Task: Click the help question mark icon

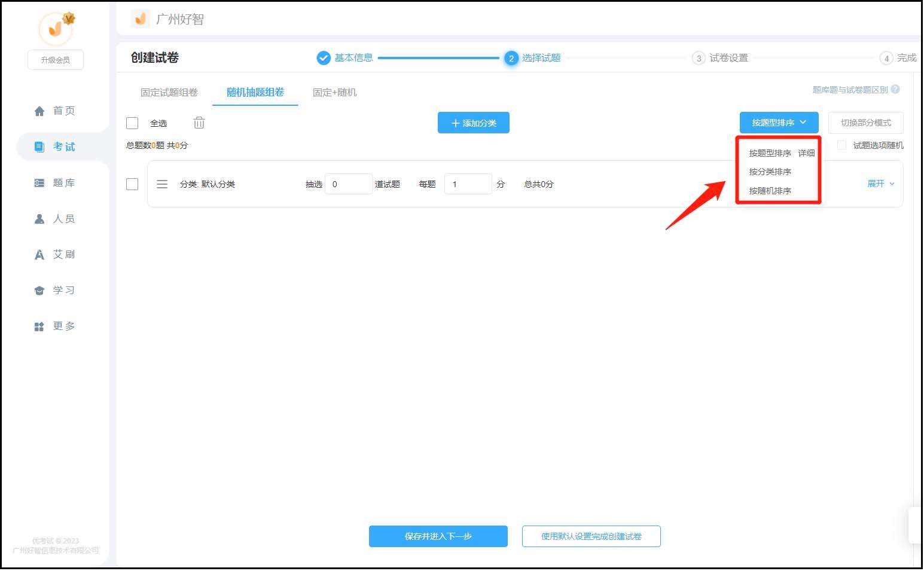Action: [895, 90]
